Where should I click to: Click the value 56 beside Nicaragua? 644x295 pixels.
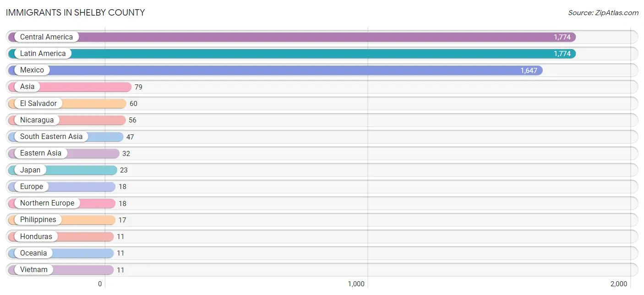pos(132,120)
